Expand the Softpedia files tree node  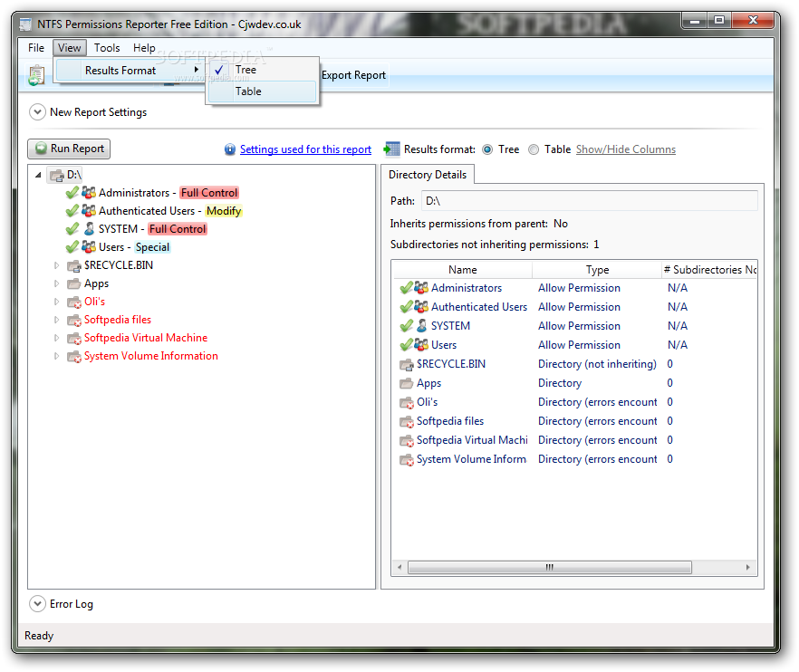coord(56,320)
